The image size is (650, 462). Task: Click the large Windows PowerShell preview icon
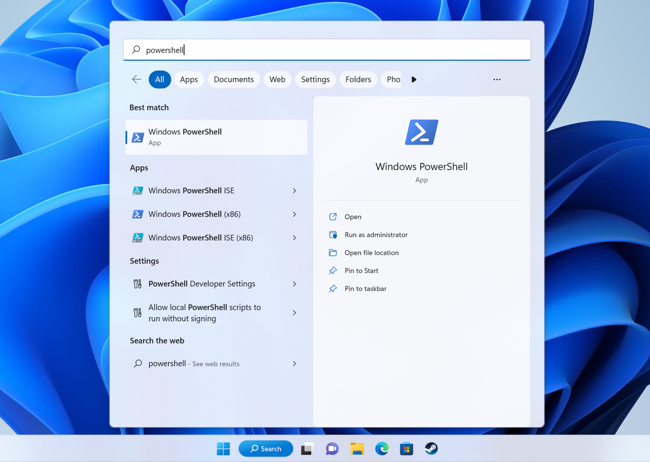click(x=421, y=132)
